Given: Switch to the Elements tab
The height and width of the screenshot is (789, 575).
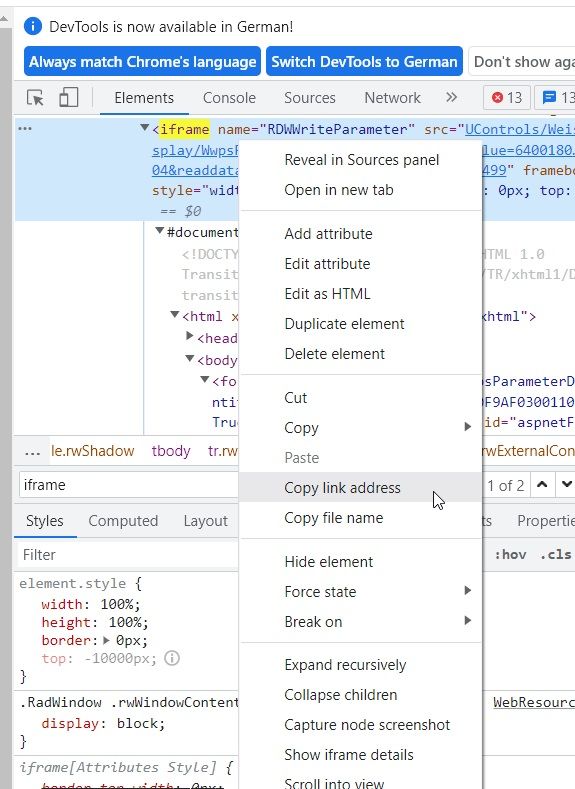Looking at the screenshot, I should click(x=144, y=98).
